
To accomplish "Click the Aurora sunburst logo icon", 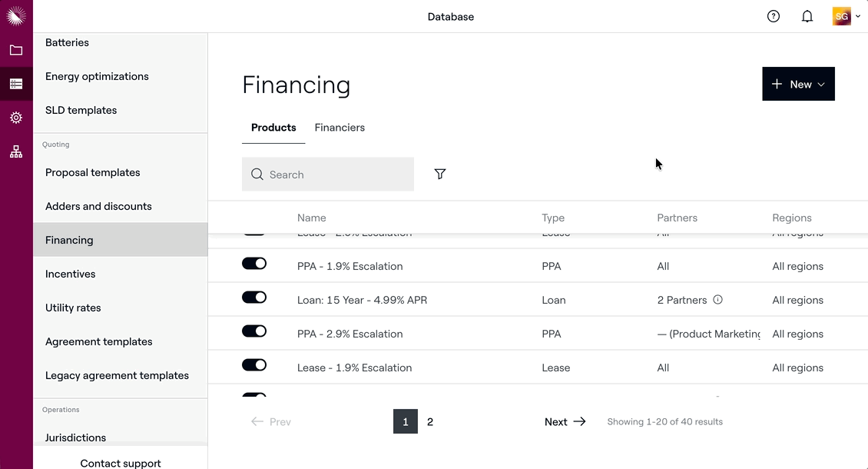I will click(x=16, y=16).
